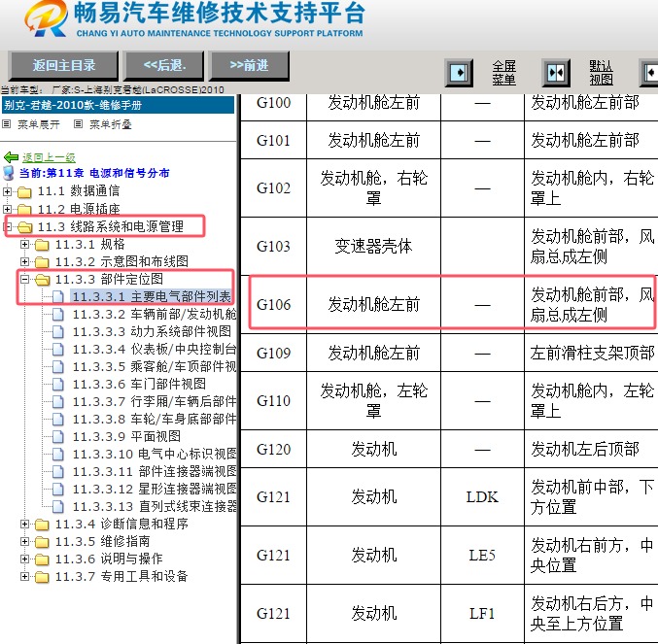The height and width of the screenshot is (644, 658).
Task: Click the page icon of 11.3.3.1 主要电气部件列表
Action: tap(58, 297)
